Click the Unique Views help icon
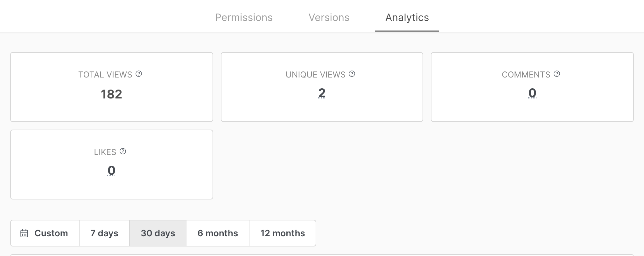This screenshot has width=644, height=256. point(352,74)
